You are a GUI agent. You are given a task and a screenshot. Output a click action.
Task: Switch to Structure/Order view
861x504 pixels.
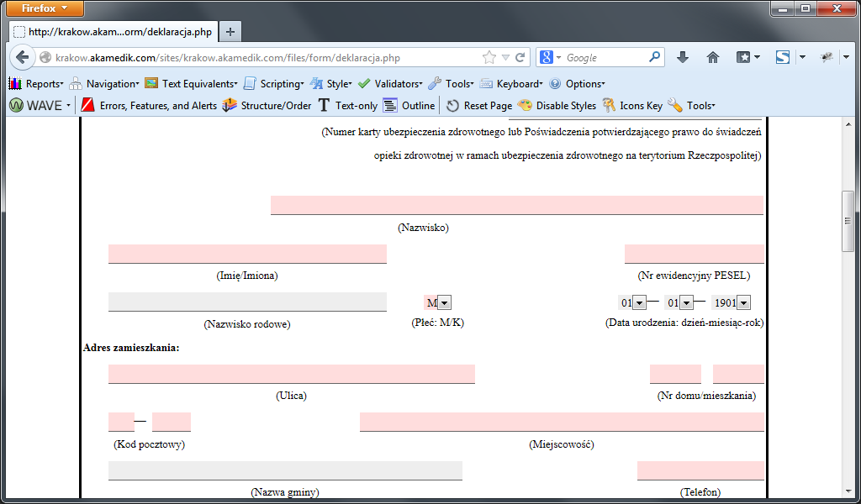[x=267, y=105]
